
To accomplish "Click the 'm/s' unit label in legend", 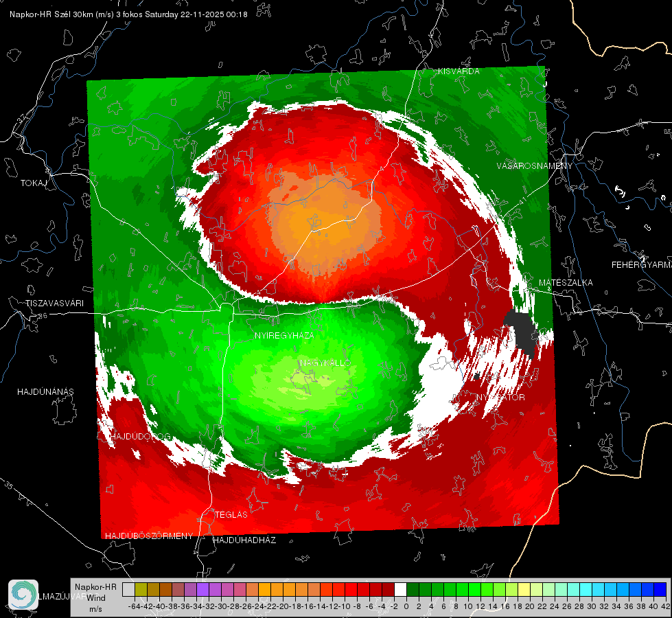I will (95, 609).
